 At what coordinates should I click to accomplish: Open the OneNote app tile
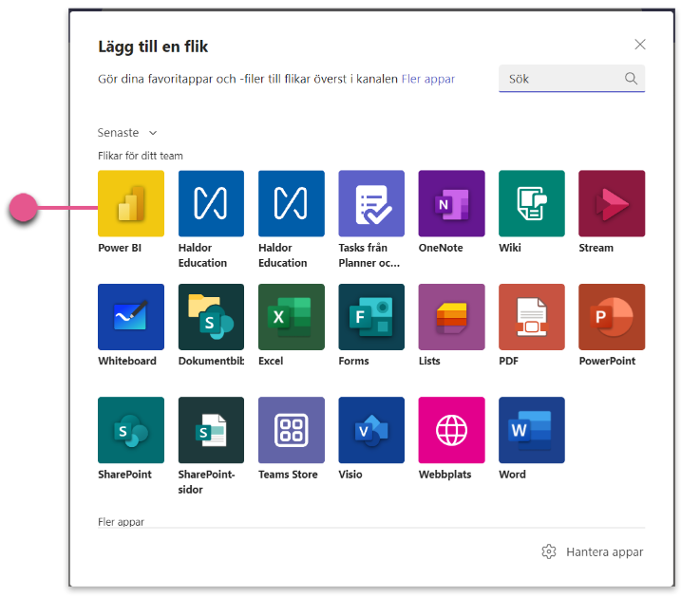click(451, 203)
